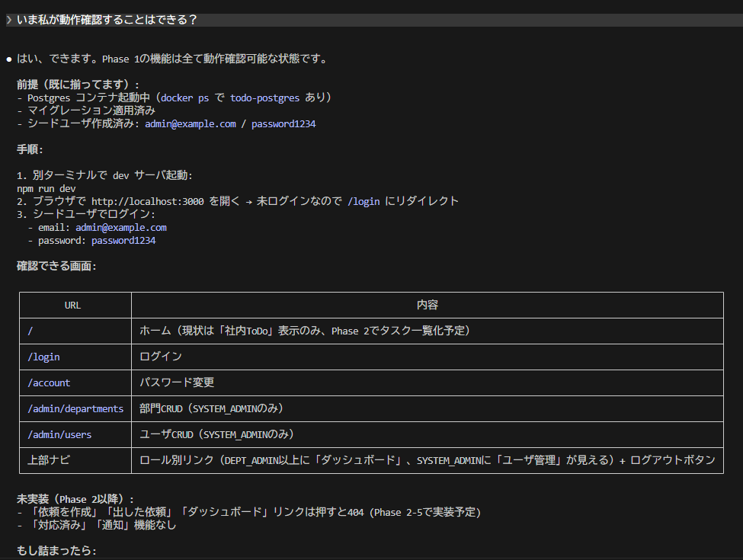The height and width of the screenshot is (560, 743).
Task: Click the 「依頼を作成」「出した依頼」 line
Action: click(x=249, y=512)
